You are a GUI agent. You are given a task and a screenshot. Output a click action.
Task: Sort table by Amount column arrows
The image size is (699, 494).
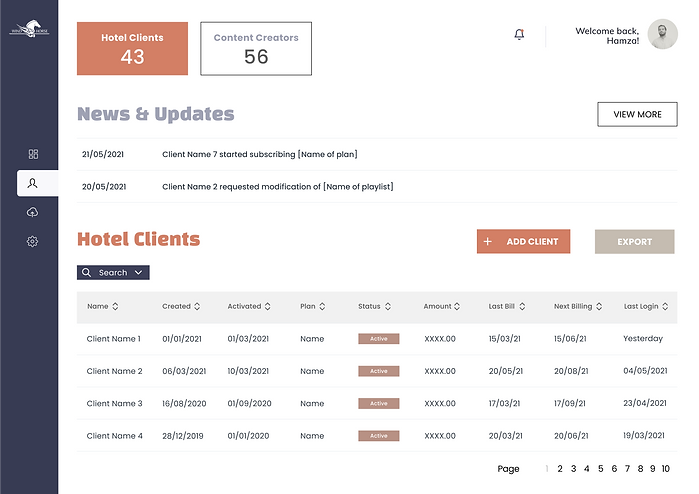point(457,306)
